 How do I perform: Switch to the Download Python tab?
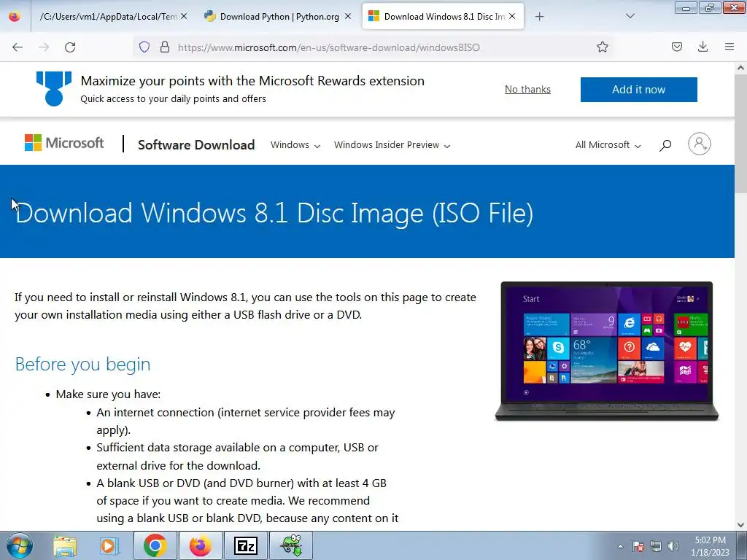click(x=278, y=17)
